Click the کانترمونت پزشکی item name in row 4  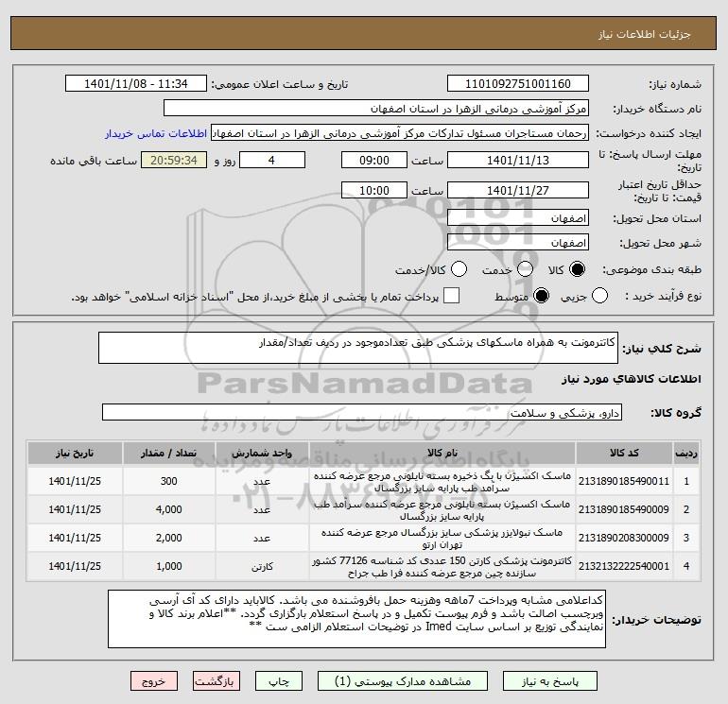tap(442, 567)
